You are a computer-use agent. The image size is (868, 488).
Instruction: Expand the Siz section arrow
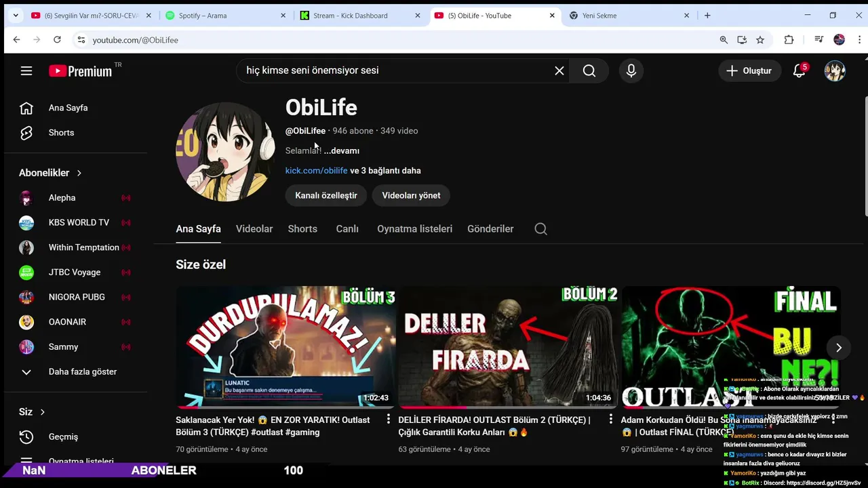point(42,412)
